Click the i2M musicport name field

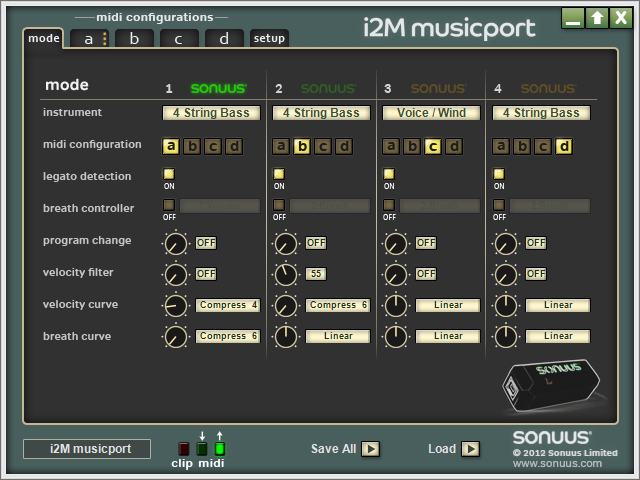coord(87,449)
